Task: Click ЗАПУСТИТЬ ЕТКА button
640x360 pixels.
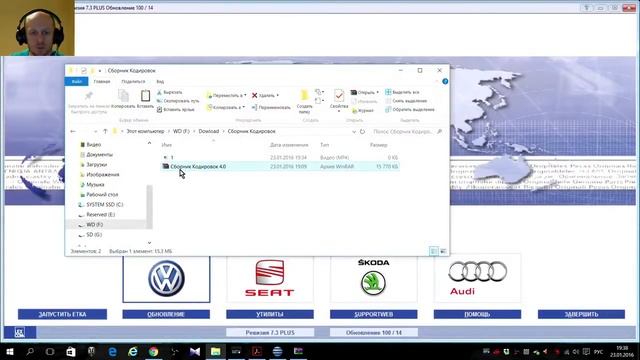Action: [x=62, y=314]
